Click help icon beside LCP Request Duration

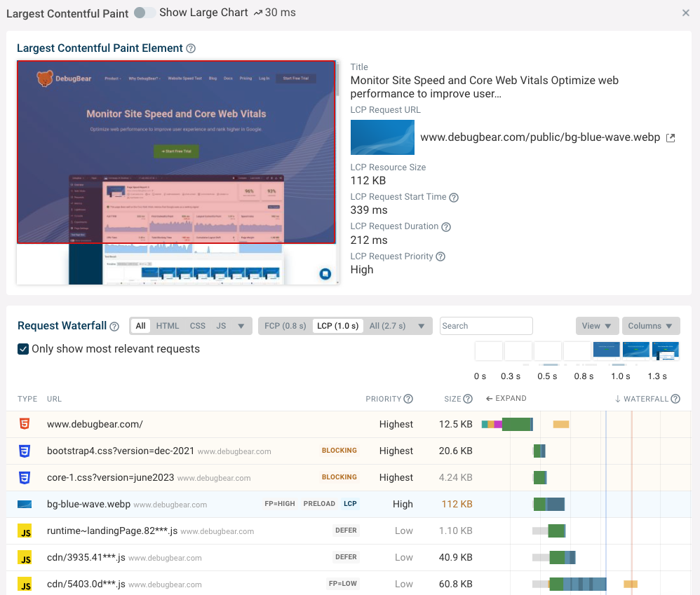tap(446, 227)
